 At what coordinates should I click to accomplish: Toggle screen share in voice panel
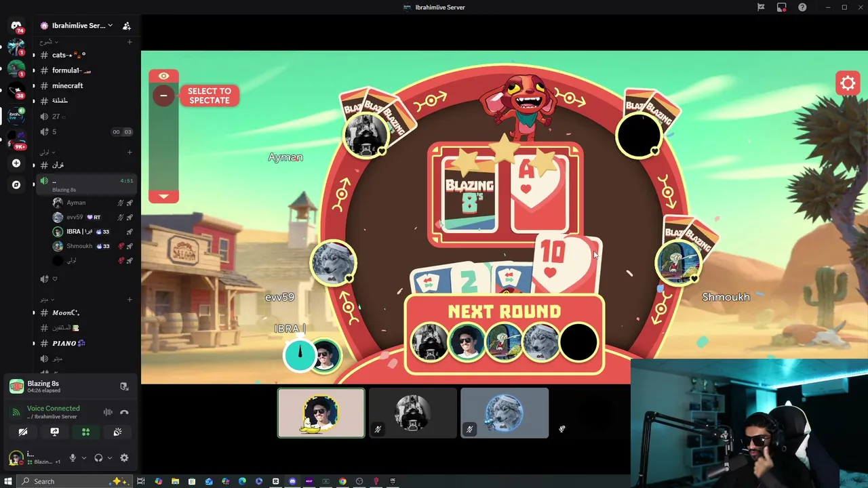55,432
